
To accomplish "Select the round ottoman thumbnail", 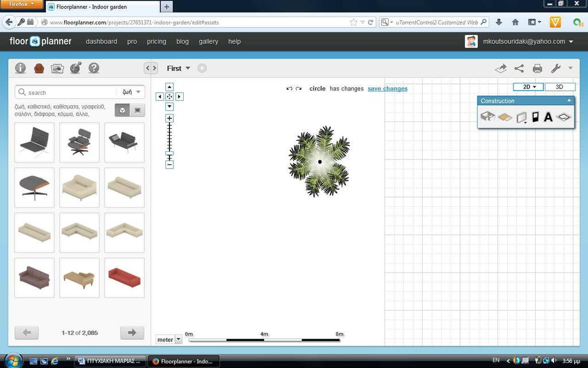I will coord(34,187).
